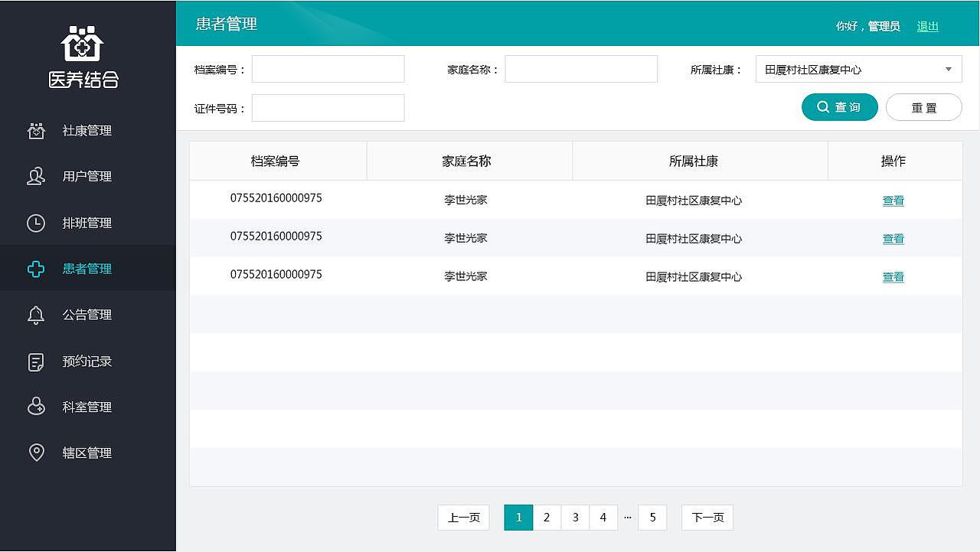Viewport: 980px width, 552px height.
Task: Open 用户管理 menu item
Action: (88, 177)
